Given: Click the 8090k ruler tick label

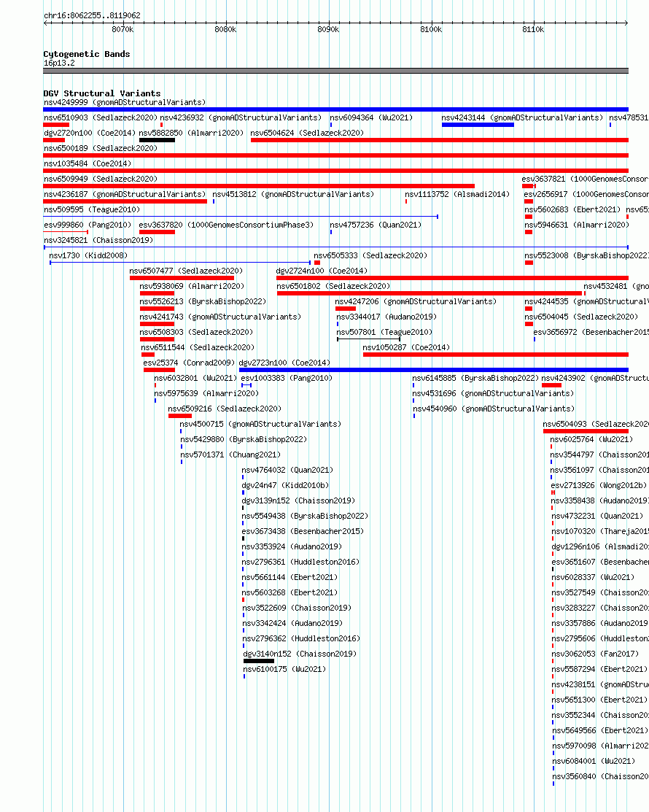Looking at the screenshot, I should point(328,29).
